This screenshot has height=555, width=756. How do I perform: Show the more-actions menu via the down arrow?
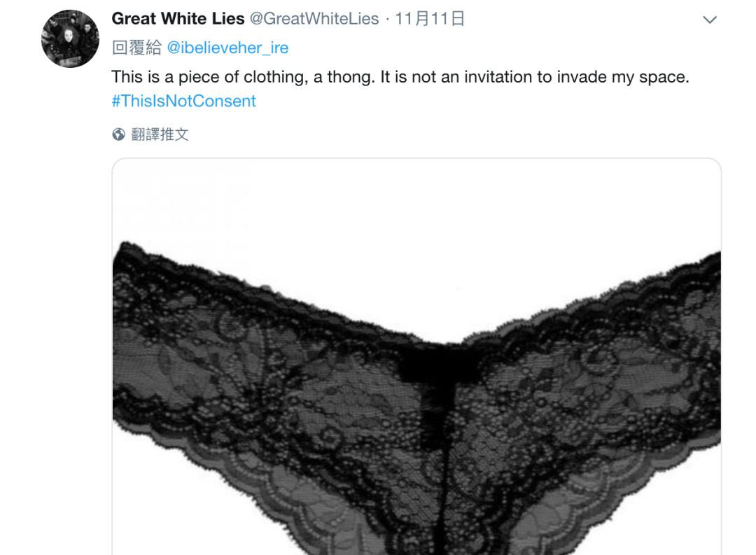pyautogui.click(x=710, y=20)
